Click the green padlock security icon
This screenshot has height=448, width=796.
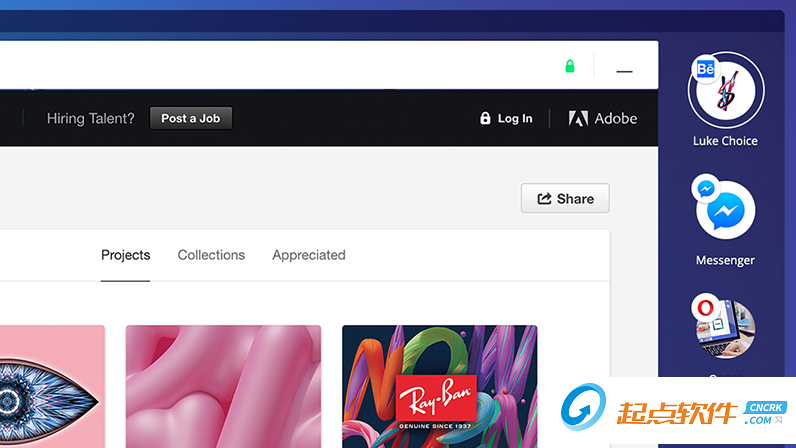click(570, 66)
